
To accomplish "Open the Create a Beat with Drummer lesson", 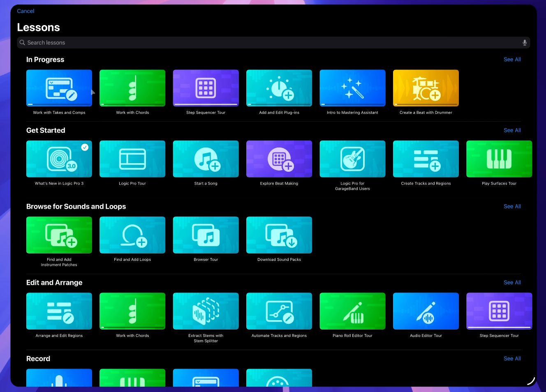I will tap(426, 88).
